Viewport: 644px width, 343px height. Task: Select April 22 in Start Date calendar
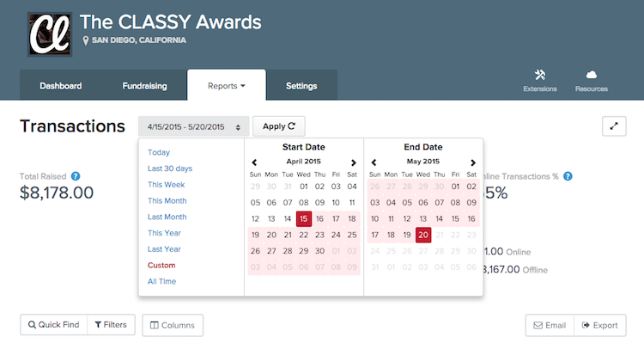303,235
